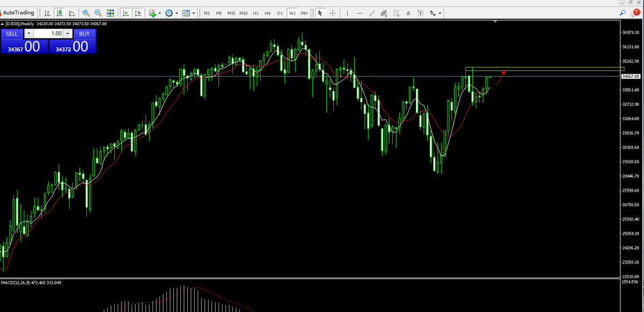Select the trendline drawing tool
The height and width of the screenshot is (312, 644).
pos(372,13)
